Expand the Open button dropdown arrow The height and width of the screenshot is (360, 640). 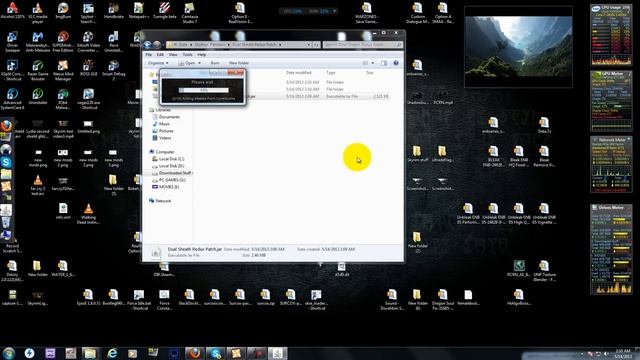[x=200, y=63]
